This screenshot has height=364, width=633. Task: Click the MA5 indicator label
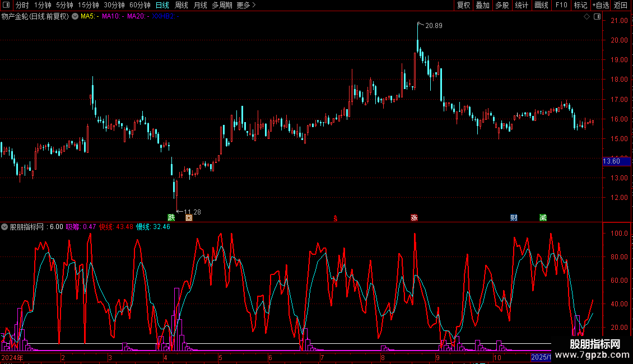click(90, 16)
